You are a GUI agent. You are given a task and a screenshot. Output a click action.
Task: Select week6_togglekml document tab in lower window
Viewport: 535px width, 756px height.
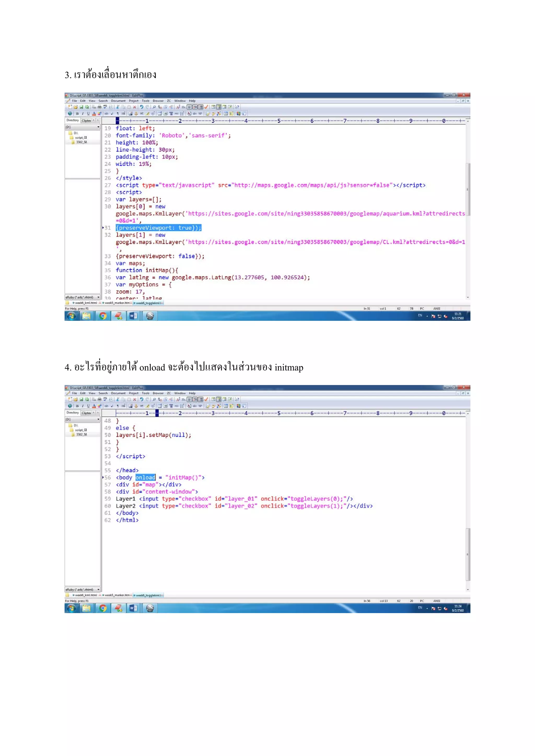[x=148, y=595]
